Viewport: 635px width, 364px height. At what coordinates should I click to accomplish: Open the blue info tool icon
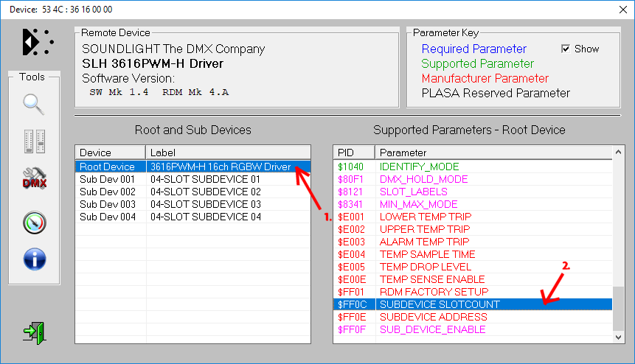click(34, 259)
